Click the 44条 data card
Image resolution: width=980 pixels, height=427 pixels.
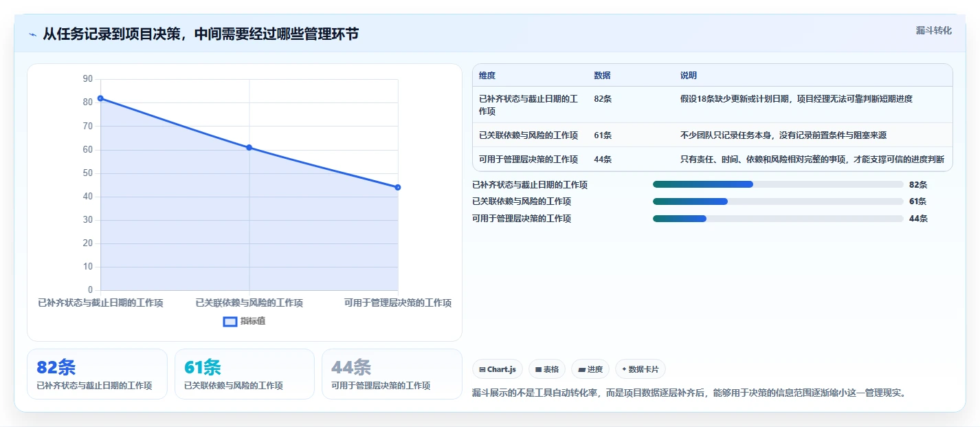pos(392,374)
